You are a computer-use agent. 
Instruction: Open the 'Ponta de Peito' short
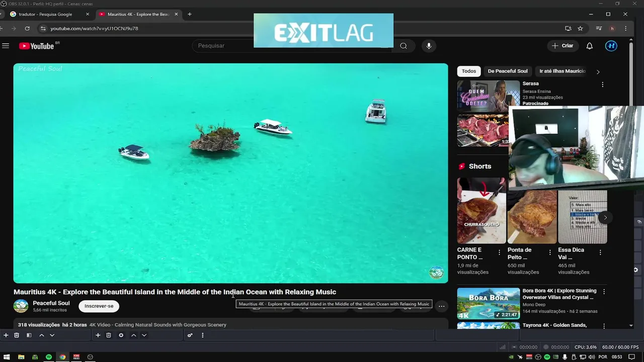532,217
